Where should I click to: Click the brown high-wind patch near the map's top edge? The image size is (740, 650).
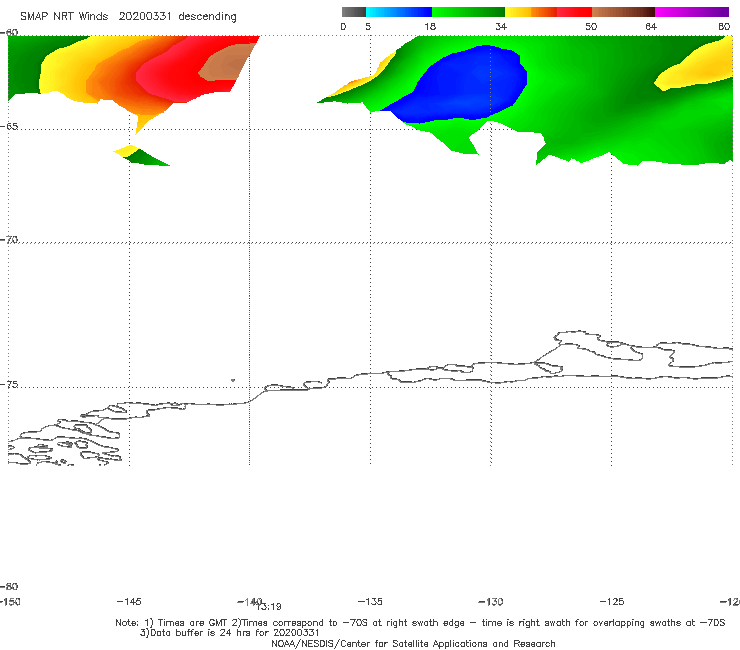[x=227, y=62]
